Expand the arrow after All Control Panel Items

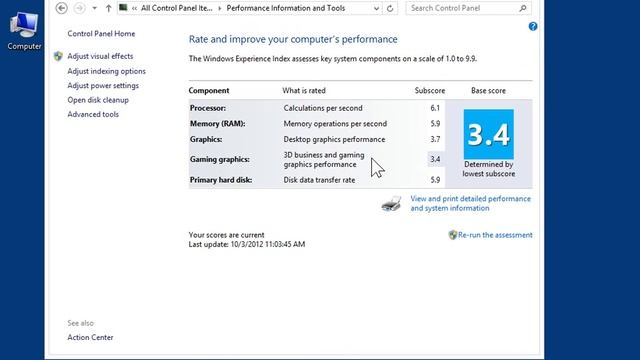coord(220,8)
